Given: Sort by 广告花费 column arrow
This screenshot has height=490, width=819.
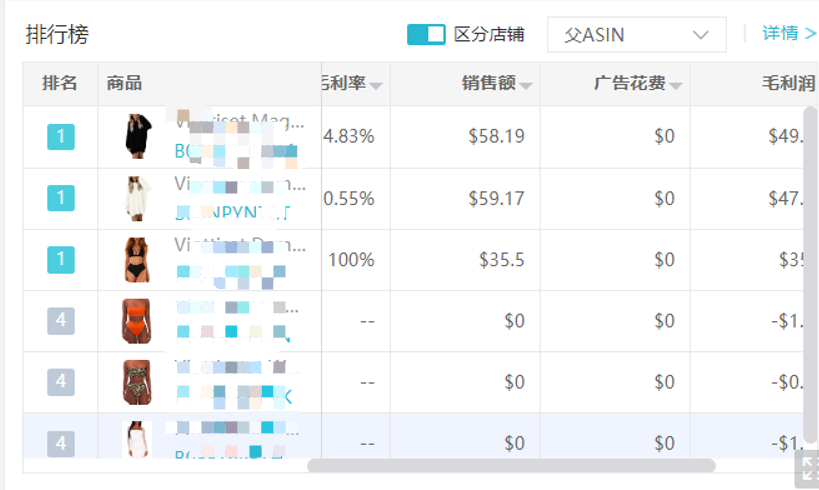Looking at the screenshot, I should tap(675, 86).
